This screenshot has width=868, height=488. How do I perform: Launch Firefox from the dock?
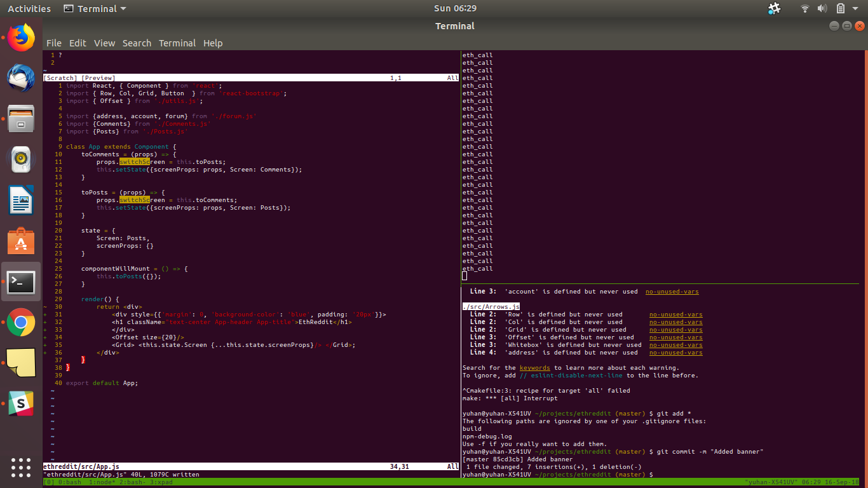(21, 37)
